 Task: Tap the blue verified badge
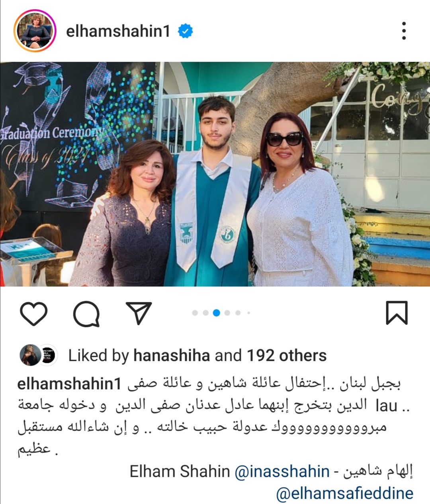(185, 31)
